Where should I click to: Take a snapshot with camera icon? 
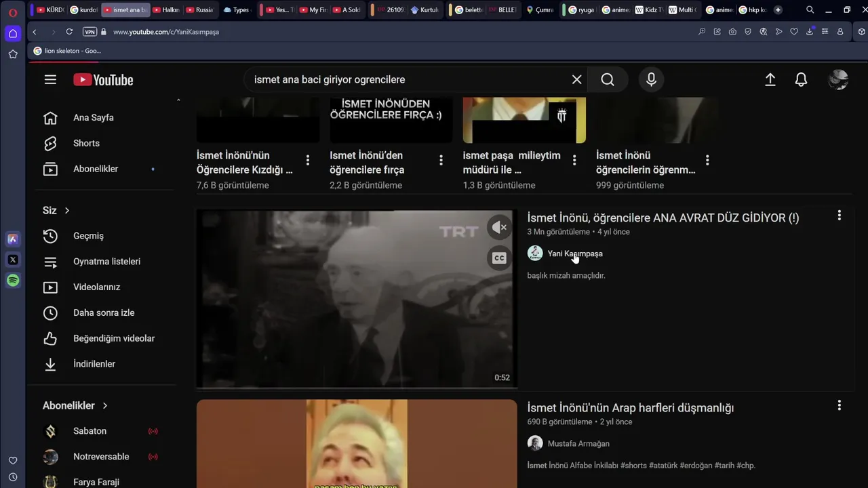(x=732, y=32)
